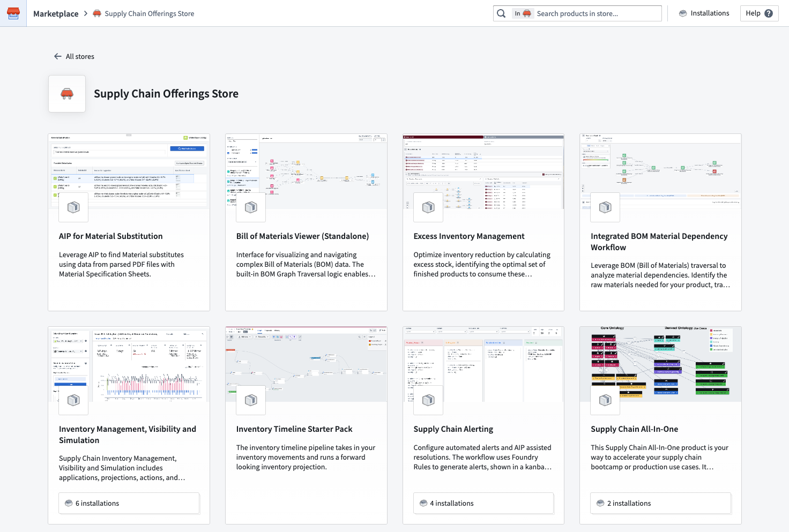Click Supply Chain Alerting kanban preview thumbnail
This screenshot has height=532, width=789.
483,364
